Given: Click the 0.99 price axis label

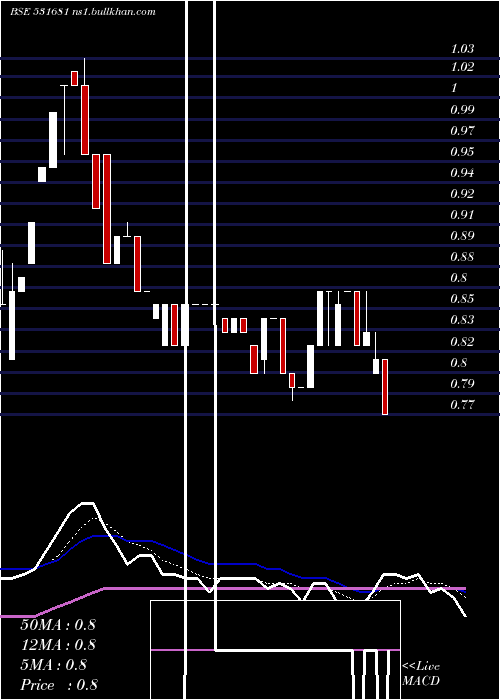Looking at the screenshot, I should click(x=462, y=109).
